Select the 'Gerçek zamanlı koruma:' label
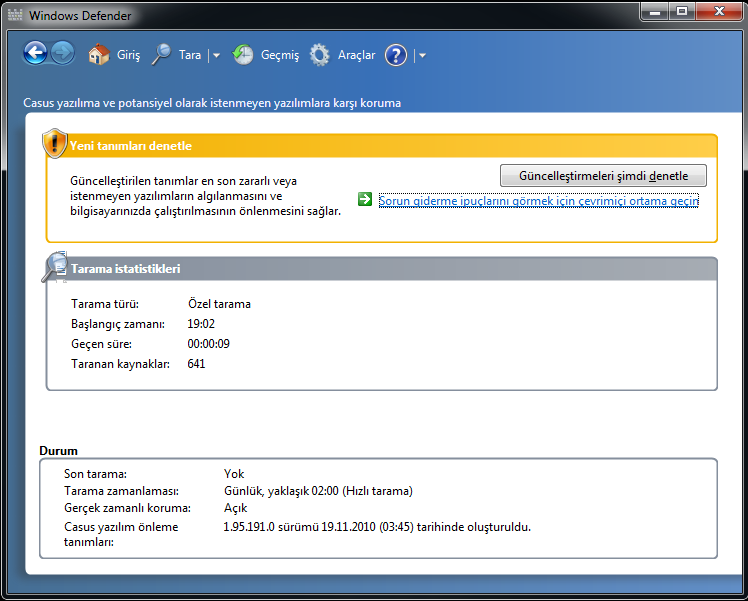Viewport: 748px width, 601px height. click(127, 508)
